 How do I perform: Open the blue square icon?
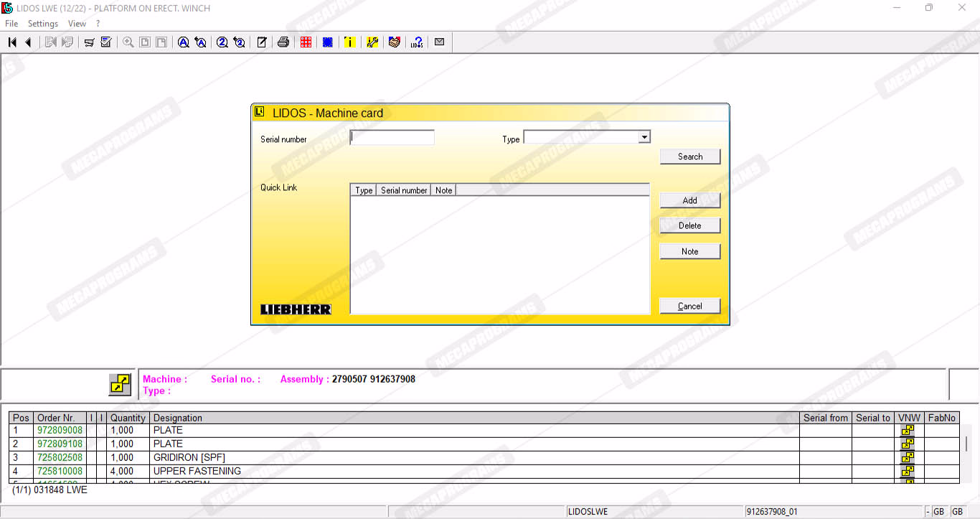coord(328,42)
